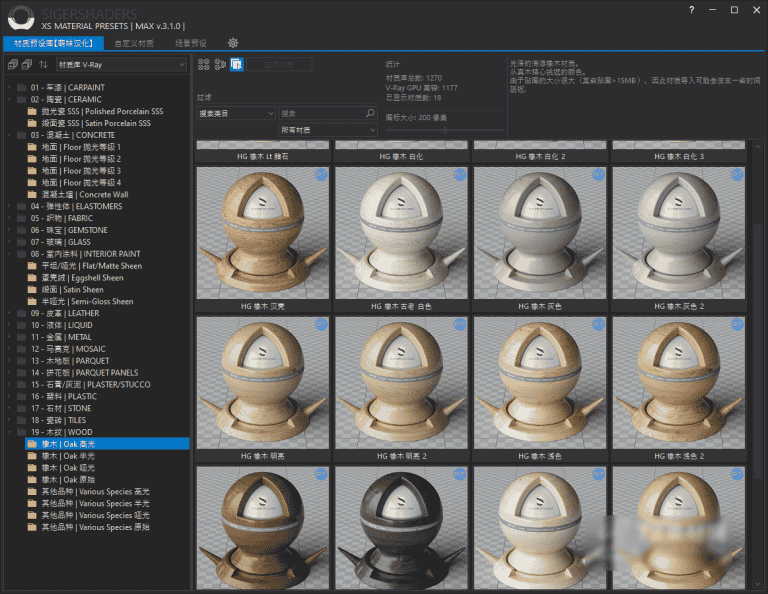768x594 pixels.
Task: Toggle the highlighted blue view mode icon
Action: [237, 64]
